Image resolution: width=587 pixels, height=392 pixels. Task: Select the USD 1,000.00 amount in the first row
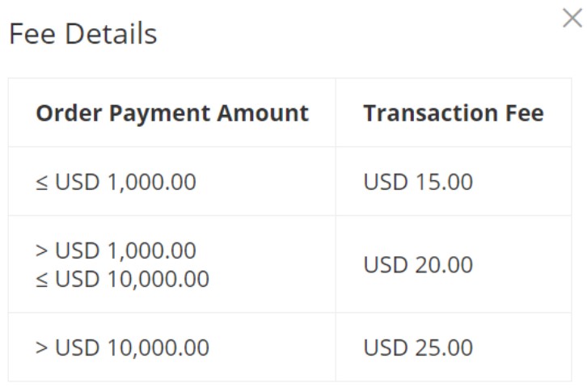pyautogui.click(x=125, y=182)
